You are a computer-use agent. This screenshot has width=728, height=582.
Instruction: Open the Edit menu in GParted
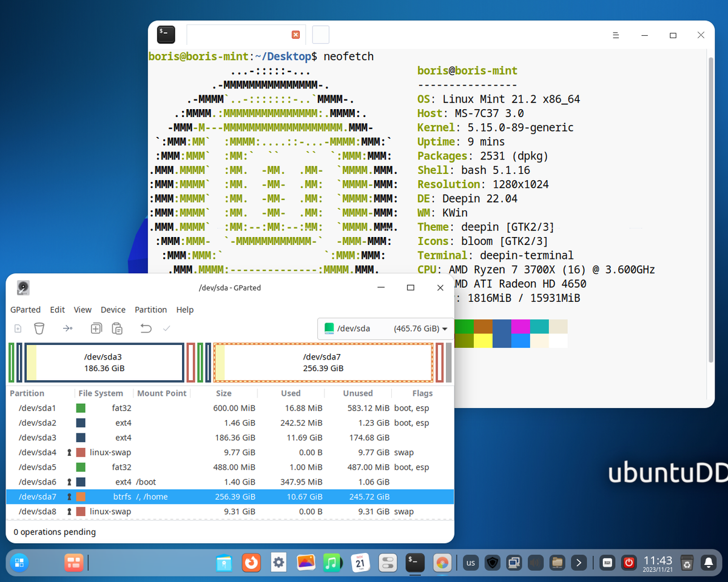57,310
